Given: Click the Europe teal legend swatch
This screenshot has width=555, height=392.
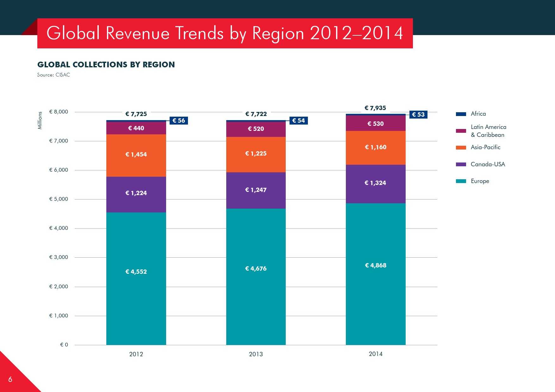Looking at the screenshot, I should (461, 181).
